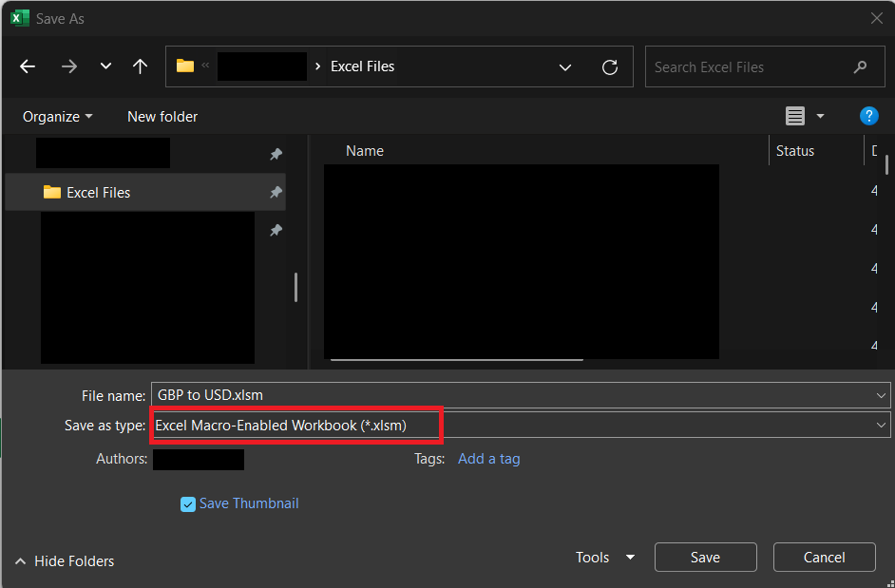Screen dimensions: 895x588
Task: Click the folder icon in the address bar
Action: click(185, 66)
